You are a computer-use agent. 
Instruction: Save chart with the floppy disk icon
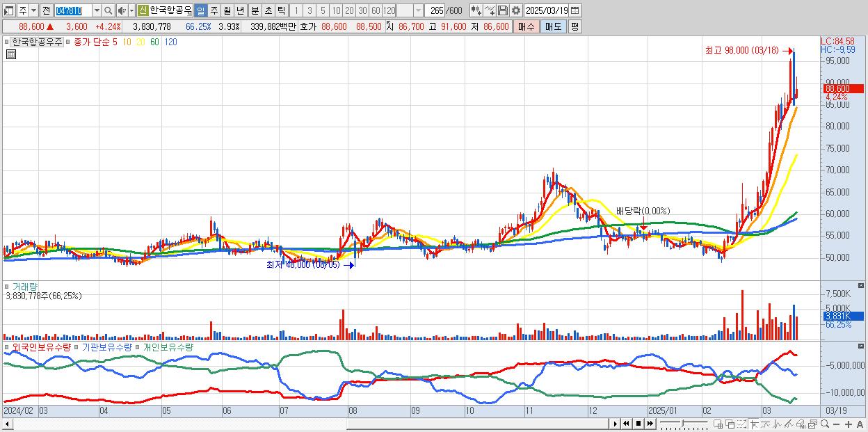503,10
